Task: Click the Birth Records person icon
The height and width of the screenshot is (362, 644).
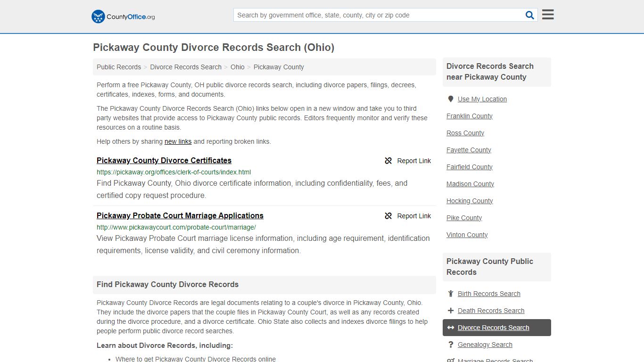Action: 451,294
